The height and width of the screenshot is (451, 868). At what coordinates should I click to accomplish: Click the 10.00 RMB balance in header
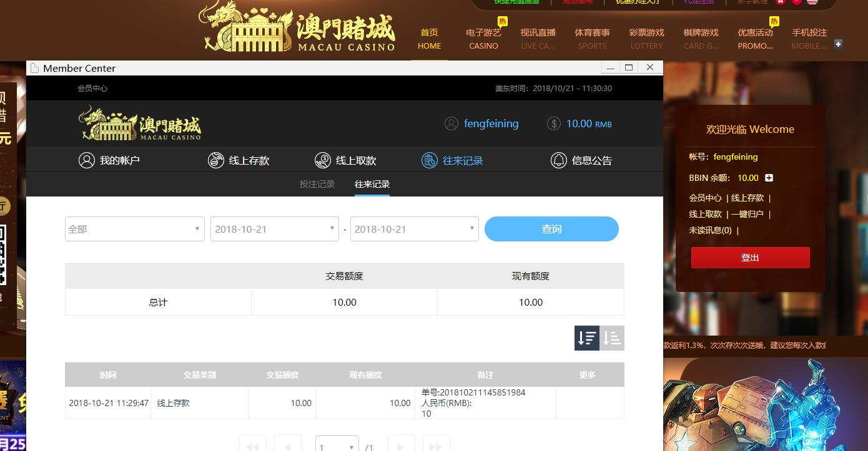coord(589,124)
